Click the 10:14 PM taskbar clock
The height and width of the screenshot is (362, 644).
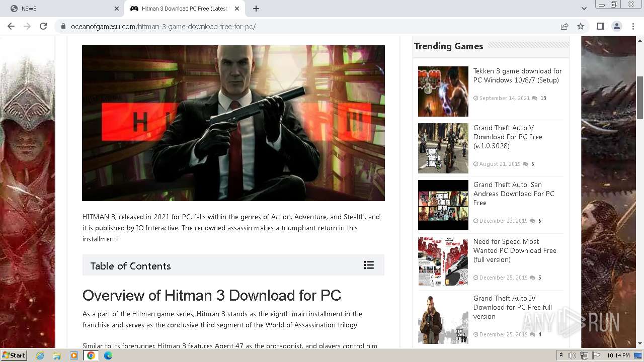point(618,355)
